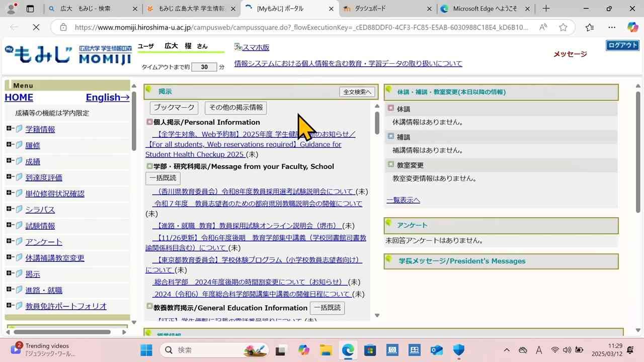The image size is (644, 362).
Task: Open 教員免許ポートフォリオ menu link
Action: tap(66, 306)
